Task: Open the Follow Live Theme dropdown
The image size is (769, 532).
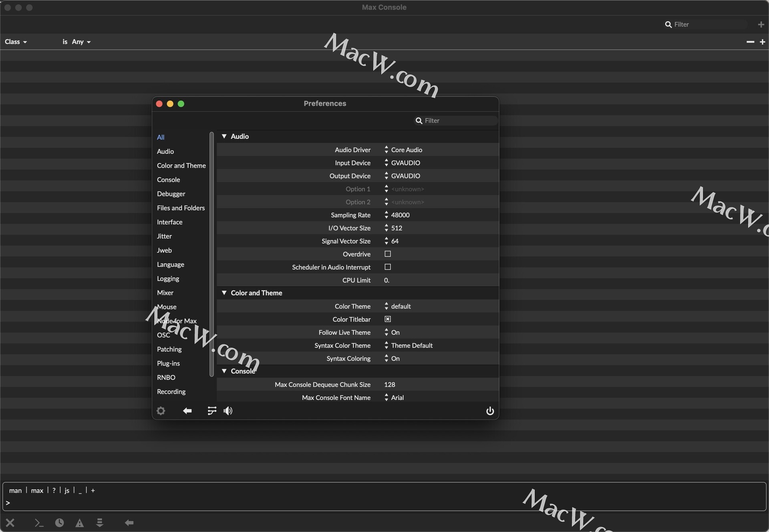Action: coord(392,332)
